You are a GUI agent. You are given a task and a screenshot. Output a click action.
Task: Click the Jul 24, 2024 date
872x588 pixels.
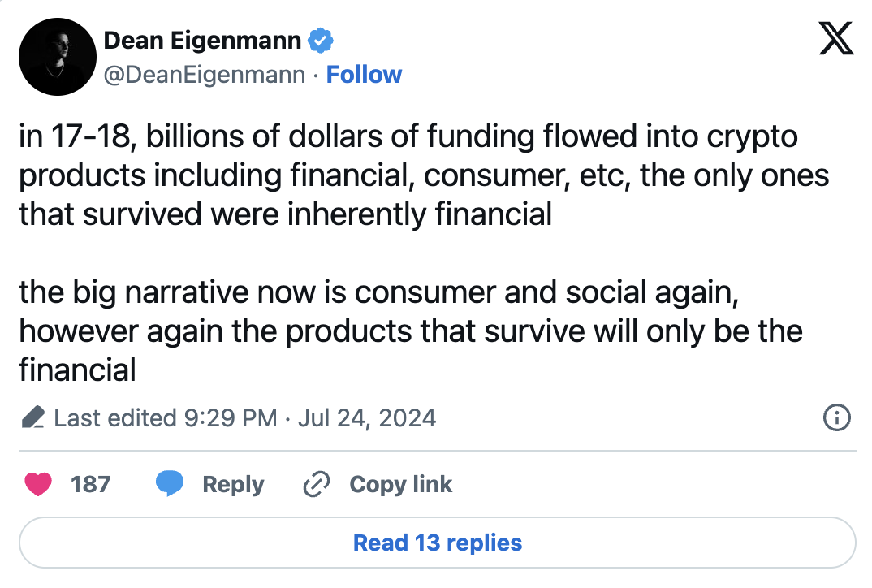367,418
